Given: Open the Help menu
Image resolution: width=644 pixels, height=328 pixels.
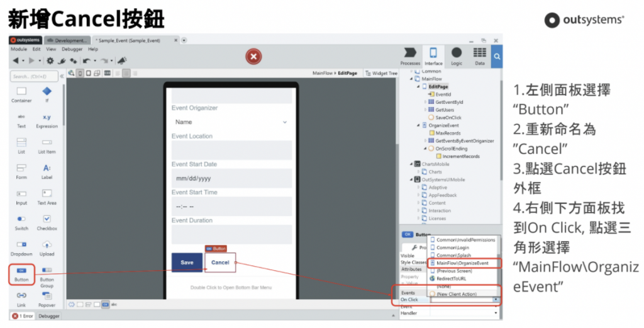Looking at the screenshot, I should point(93,49).
